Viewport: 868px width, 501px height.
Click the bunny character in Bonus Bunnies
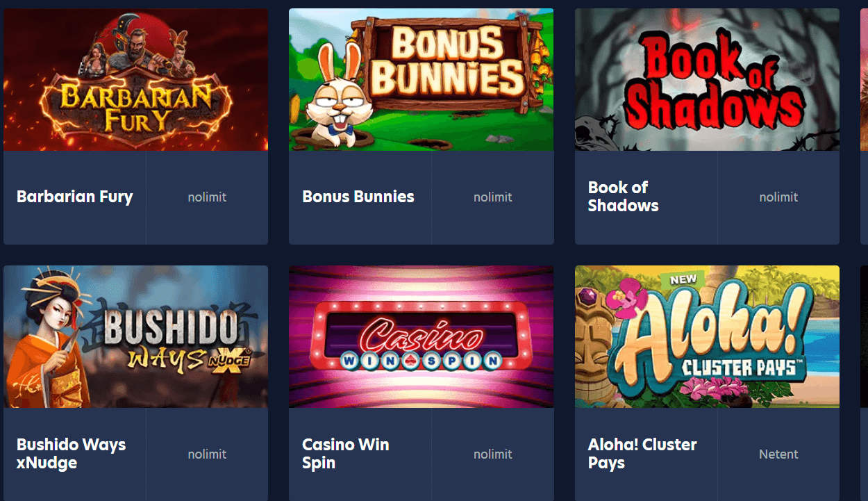335,97
